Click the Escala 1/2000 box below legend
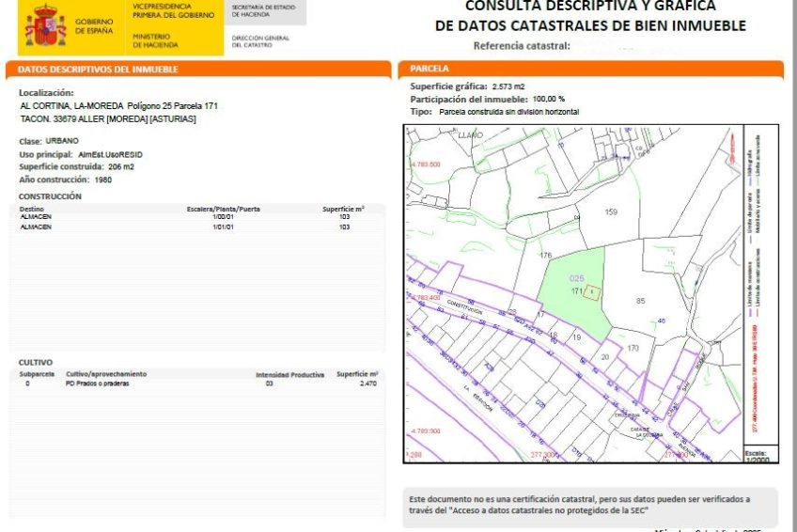This screenshot has width=797, height=532. click(x=759, y=454)
